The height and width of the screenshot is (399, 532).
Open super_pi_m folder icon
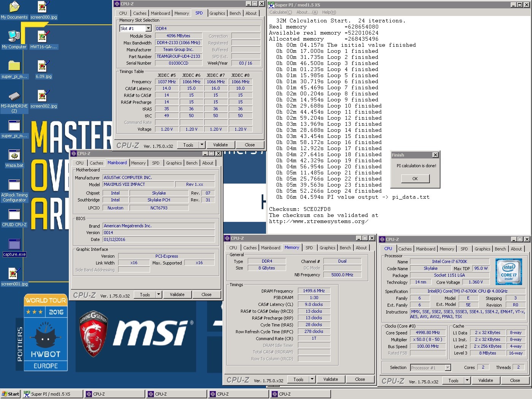14,66
